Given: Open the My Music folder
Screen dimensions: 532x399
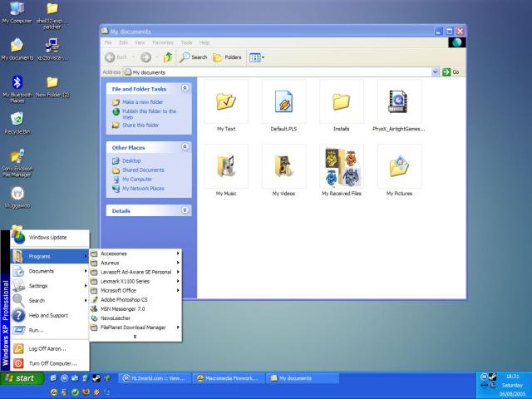Looking at the screenshot, I should (x=226, y=170).
